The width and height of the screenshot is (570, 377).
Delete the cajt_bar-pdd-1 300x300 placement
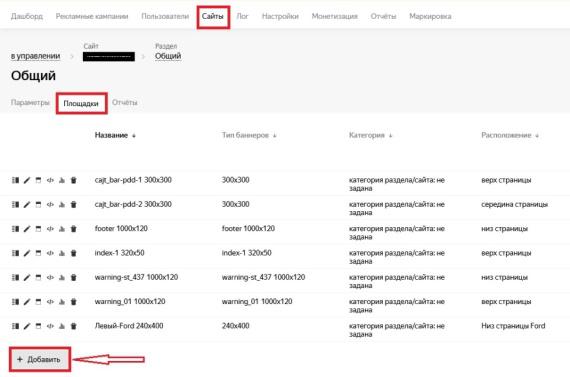[x=73, y=180]
